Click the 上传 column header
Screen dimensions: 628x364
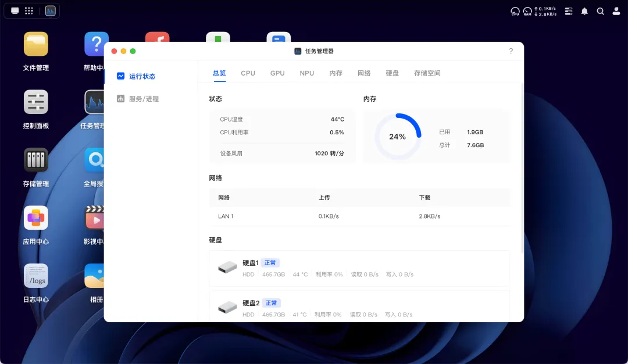click(324, 198)
